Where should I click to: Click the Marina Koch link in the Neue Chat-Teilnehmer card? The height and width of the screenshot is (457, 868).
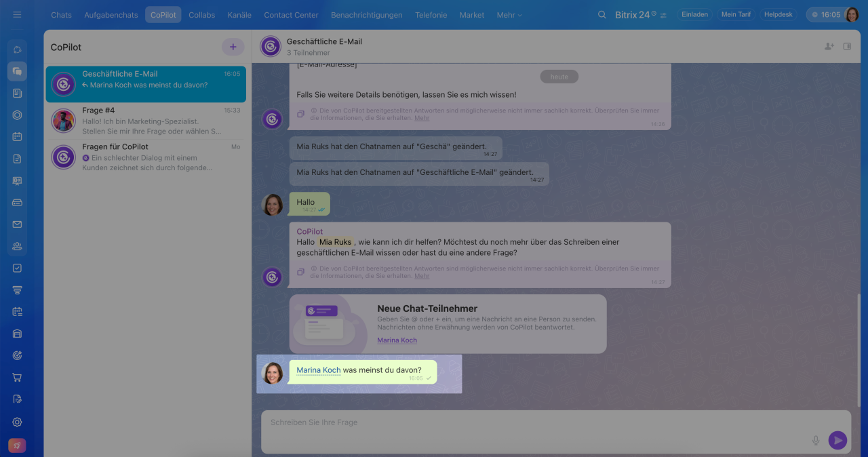(x=397, y=340)
